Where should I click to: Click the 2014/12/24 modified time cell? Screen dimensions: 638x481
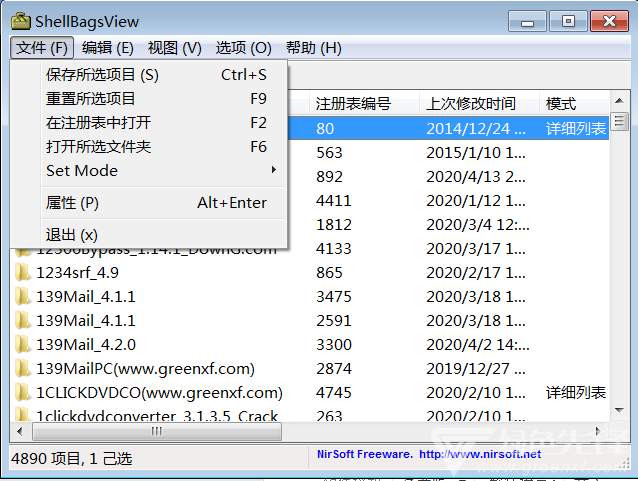[x=476, y=129]
